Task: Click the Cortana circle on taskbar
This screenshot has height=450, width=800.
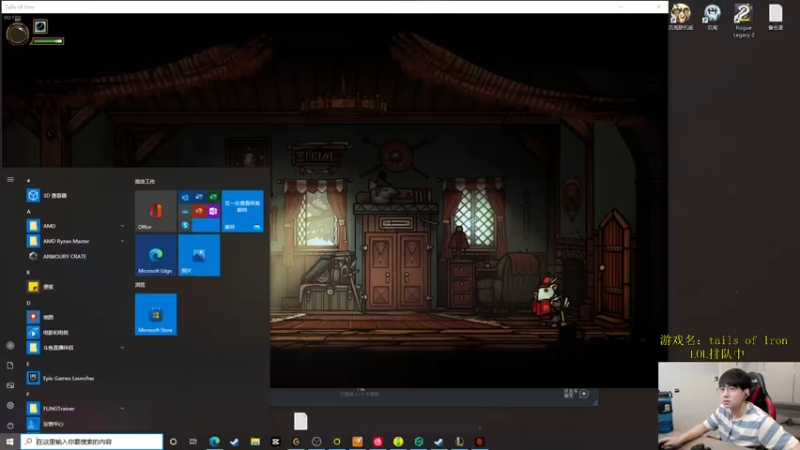Action: 173,442
